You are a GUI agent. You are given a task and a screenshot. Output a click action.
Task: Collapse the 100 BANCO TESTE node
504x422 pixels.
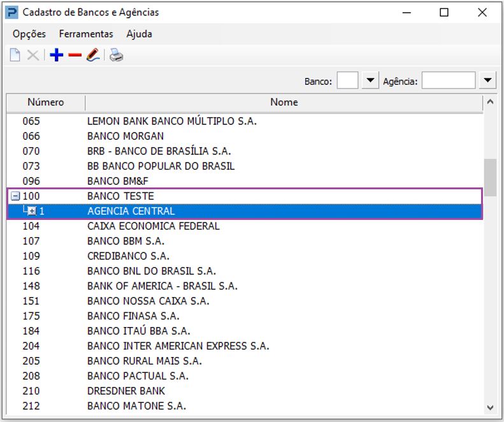(15, 196)
